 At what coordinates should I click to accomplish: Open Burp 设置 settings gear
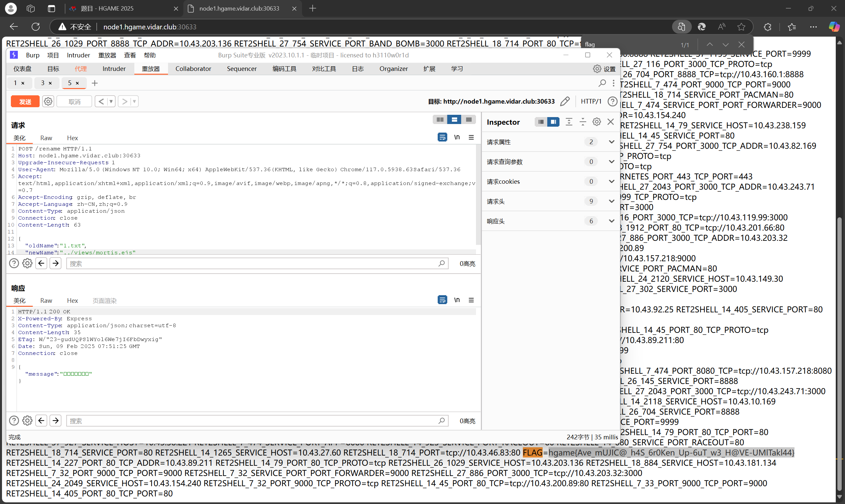[x=597, y=69]
